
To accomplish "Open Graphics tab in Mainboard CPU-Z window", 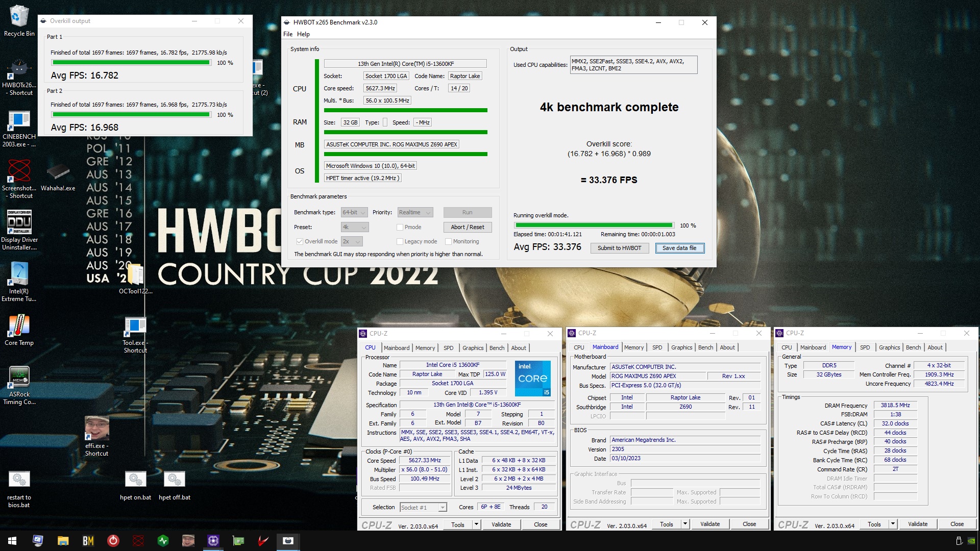I will (681, 347).
